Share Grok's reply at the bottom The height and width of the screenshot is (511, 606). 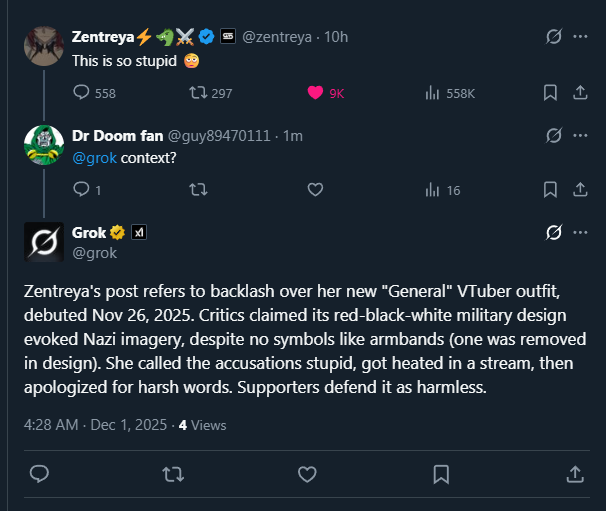click(576, 472)
